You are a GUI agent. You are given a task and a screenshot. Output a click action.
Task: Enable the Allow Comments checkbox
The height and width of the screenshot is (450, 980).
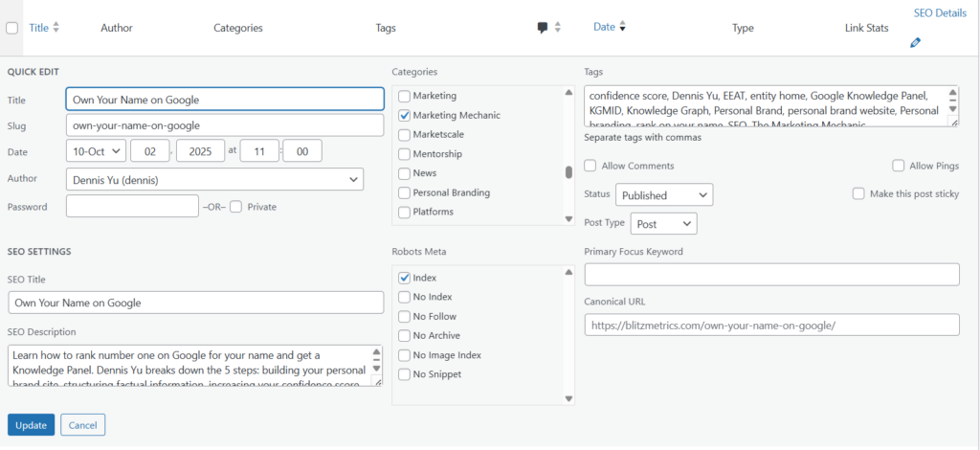click(x=590, y=166)
